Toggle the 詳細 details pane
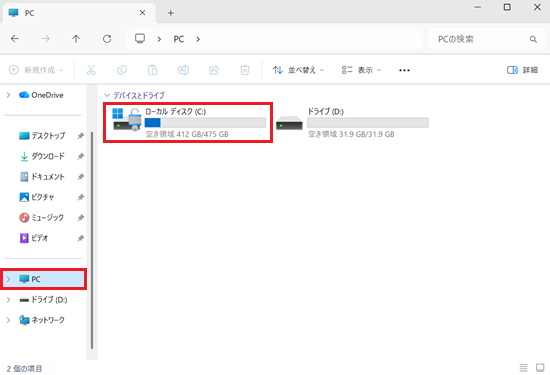Screen dimensions: 550x375 pos(522,70)
